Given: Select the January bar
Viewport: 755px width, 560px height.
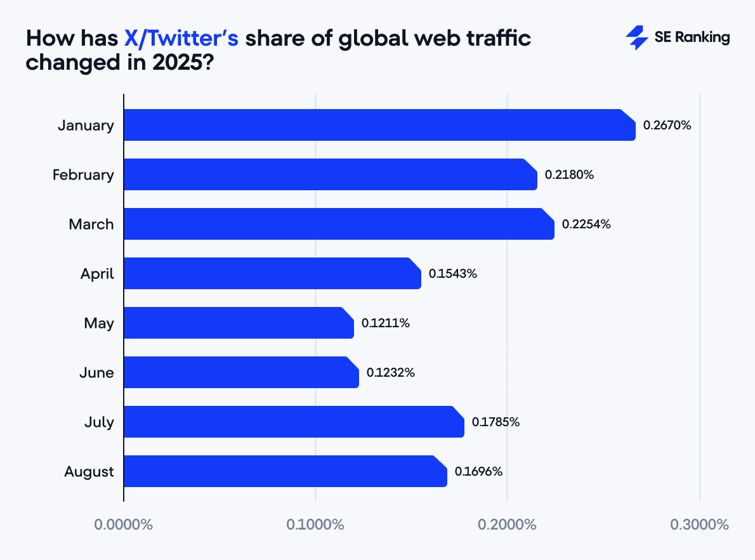Looking at the screenshot, I should pos(379,125).
